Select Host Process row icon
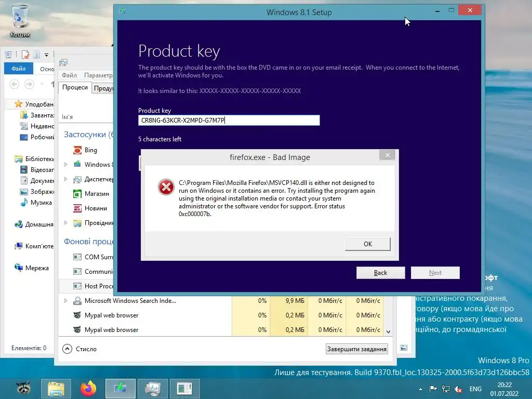 click(x=77, y=286)
